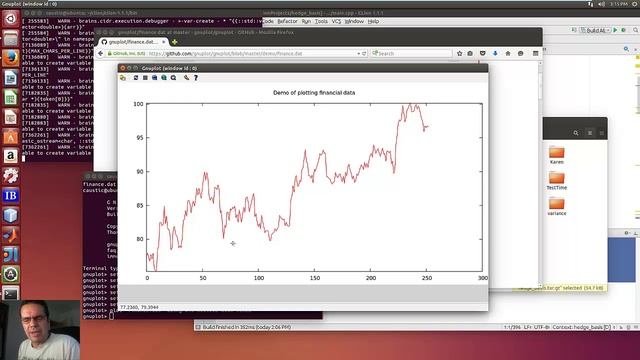Click the Gnuplot window title bar

(x=303, y=68)
